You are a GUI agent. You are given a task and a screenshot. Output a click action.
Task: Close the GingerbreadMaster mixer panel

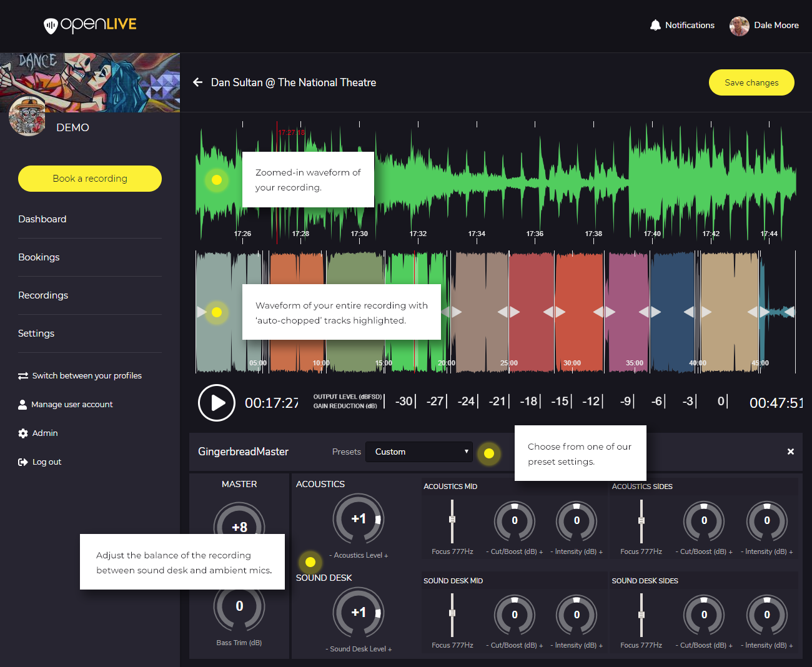tap(790, 451)
